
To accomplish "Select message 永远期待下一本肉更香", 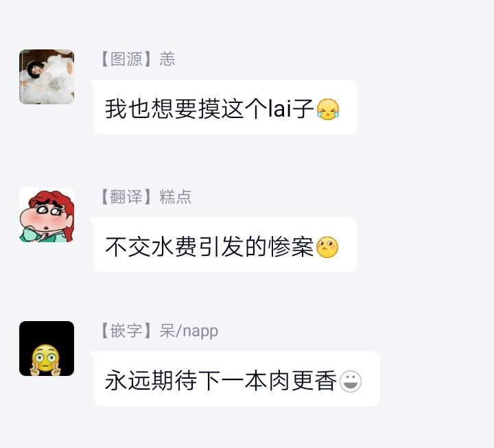I will click(237, 379).
